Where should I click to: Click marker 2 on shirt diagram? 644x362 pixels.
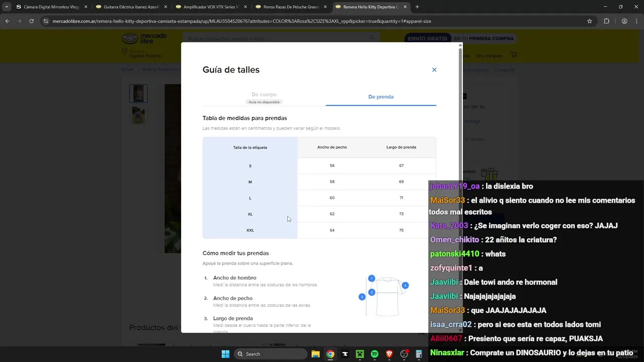(x=371, y=292)
